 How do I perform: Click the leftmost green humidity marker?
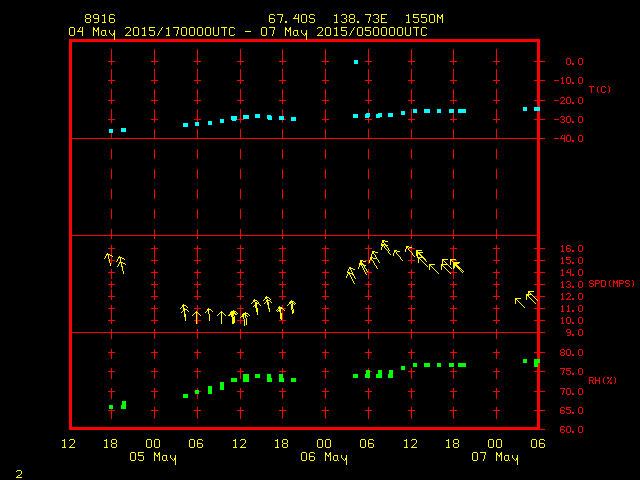[x=111, y=407]
